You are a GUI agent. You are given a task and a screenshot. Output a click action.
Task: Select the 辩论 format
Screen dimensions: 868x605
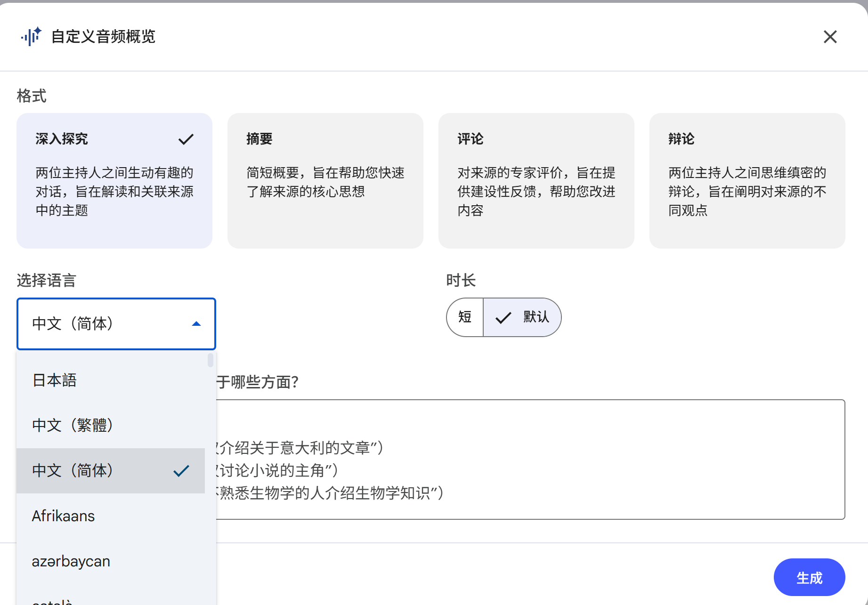click(x=747, y=180)
